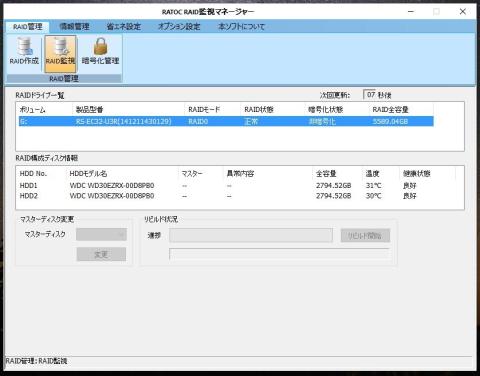Click HDD2's WDC WD30EZRX model name
Image resolution: width=480 pixels, height=376 pixels.
tap(112, 196)
